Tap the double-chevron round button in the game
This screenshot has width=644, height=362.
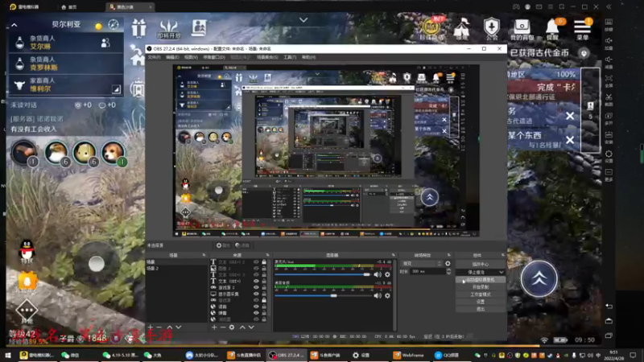coord(539,278)
